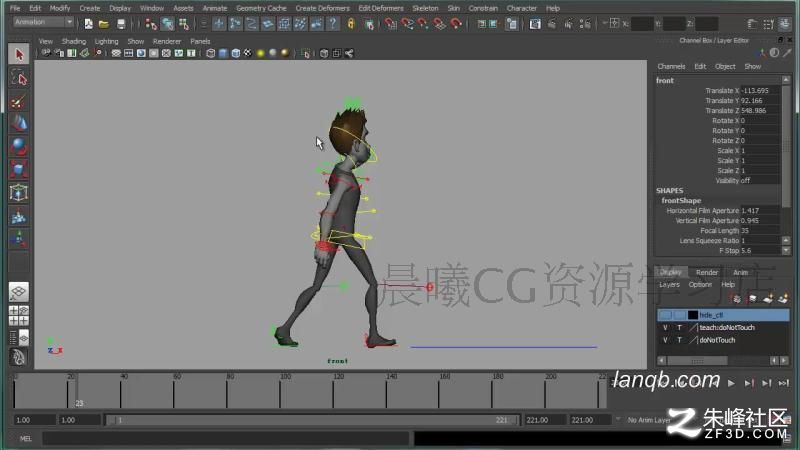Screen dimensions: 800x450
Task: Select the arrow Select tool
Action: tap(19, 54)
